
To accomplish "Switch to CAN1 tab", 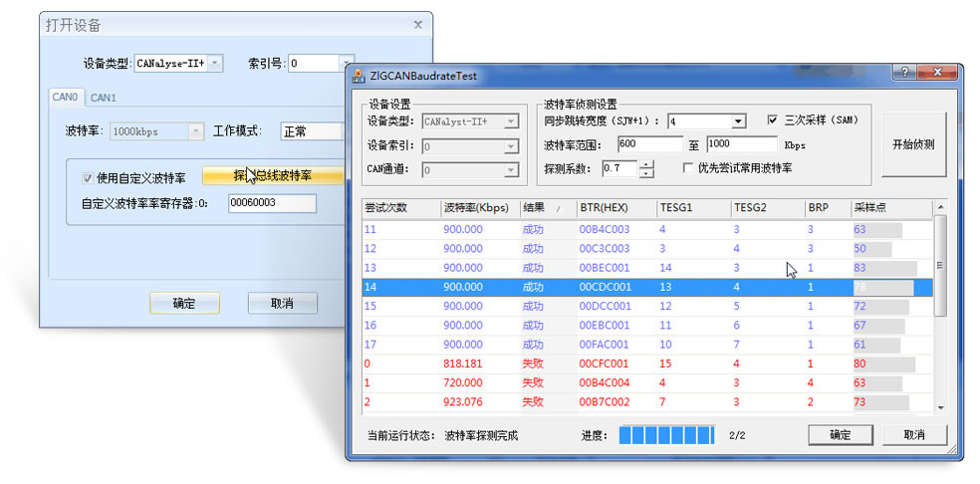I will [x=104, y=98].
